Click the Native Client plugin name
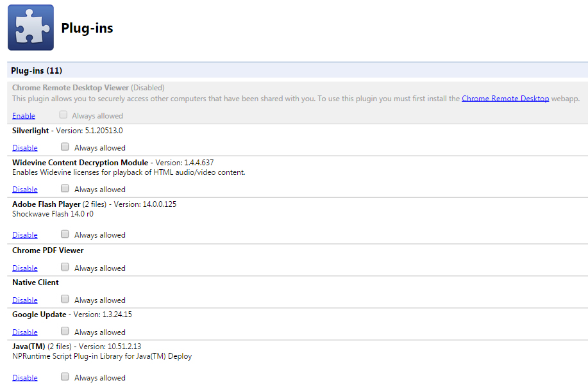This screenshot has height=385, width=588. 36,283
